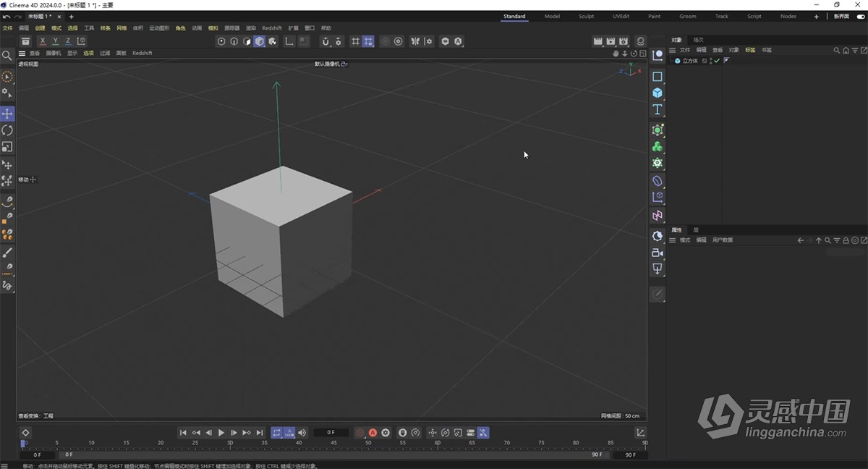Click the Text spline 'T' icon
Image resolution: width=868 pixels, height=469 pixels.
point(658,109)
